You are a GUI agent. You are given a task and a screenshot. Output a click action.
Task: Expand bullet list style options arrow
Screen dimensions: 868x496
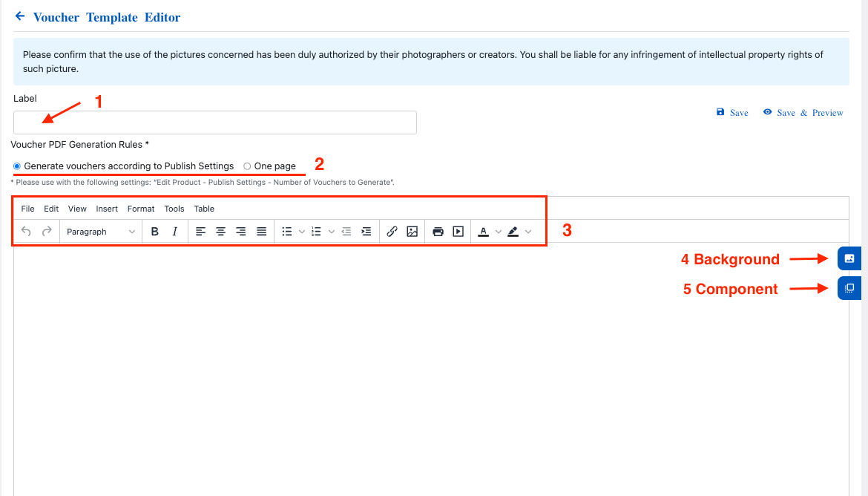point(302,231)
